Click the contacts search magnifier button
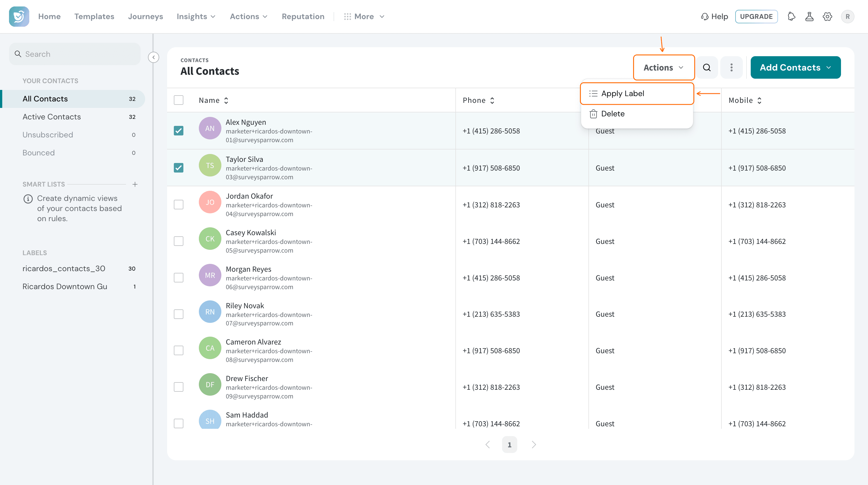This screenshot has height=485, width=868. coord(707,68)
